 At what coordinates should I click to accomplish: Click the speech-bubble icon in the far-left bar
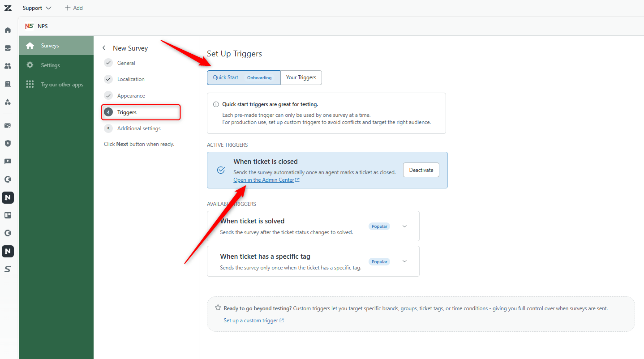pyautogui.click(x=8, y=162)
